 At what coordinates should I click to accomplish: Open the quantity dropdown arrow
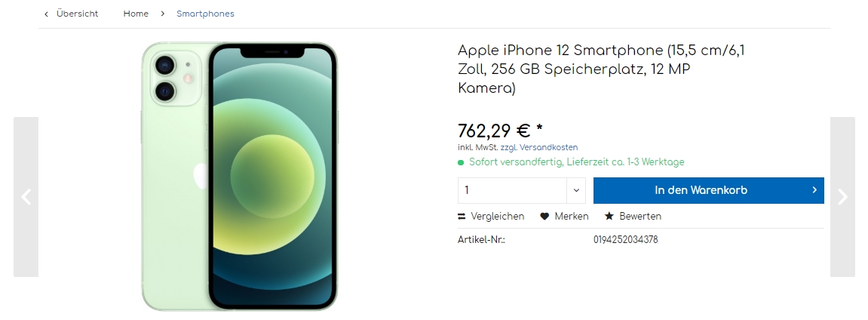pos(575,190)
